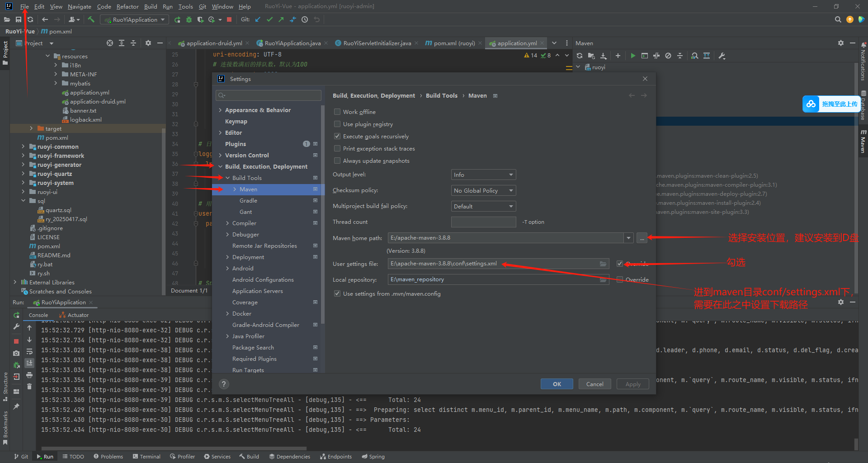The height and width of the screenshot is (463, 868).
Task: Click Git Update Project arrow icon
Action: (x=258, y=19)
